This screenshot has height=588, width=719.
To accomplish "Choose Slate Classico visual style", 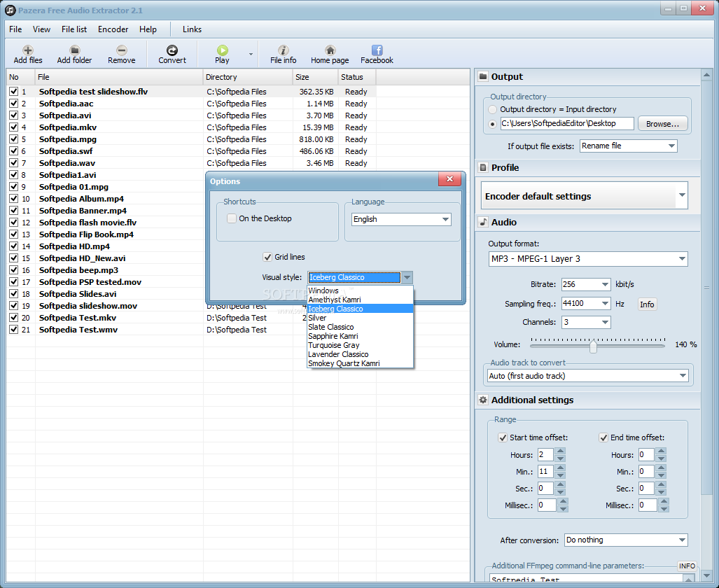I will [x=360, y=327].
